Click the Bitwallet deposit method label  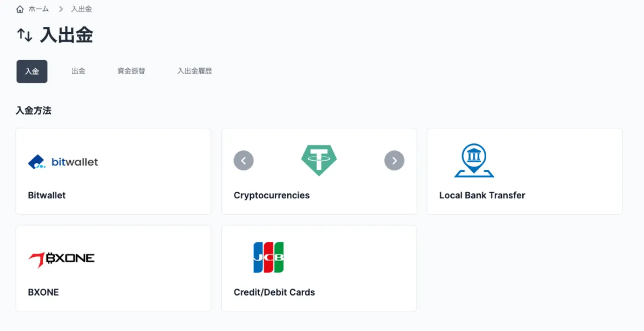(47, 195)
